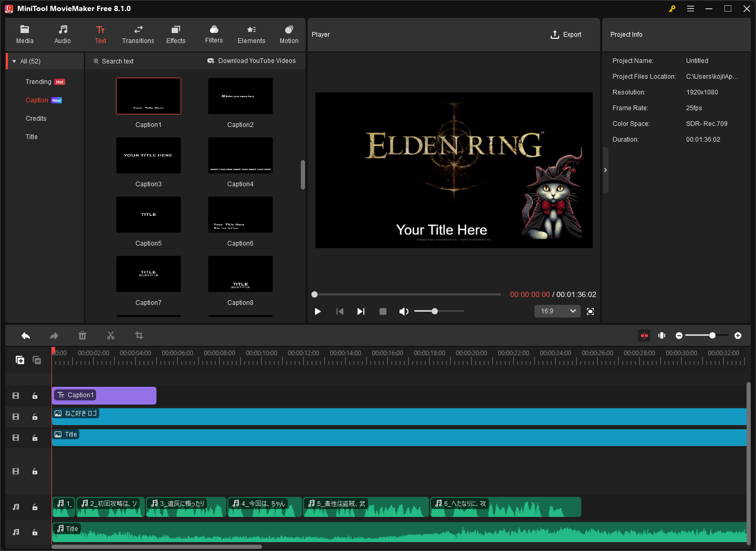Toggle visibility of Title video track
The width and height of the screenshot is (756, 551).
coord(16,438)
